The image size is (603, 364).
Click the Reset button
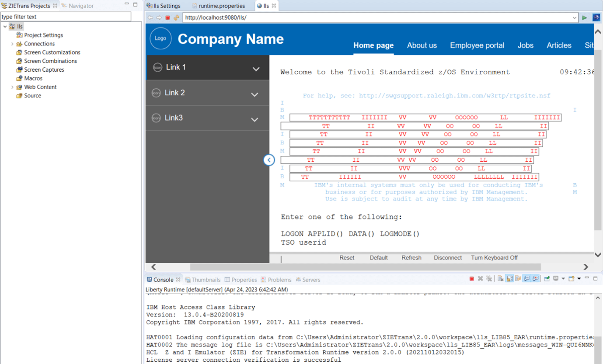click(x=347, y=258)
